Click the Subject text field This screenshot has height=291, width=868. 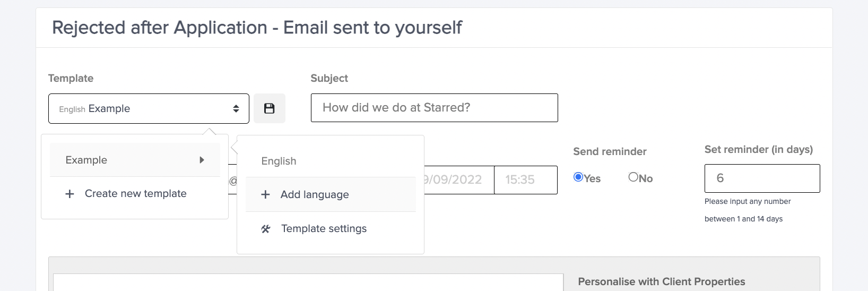coord(434,108)
